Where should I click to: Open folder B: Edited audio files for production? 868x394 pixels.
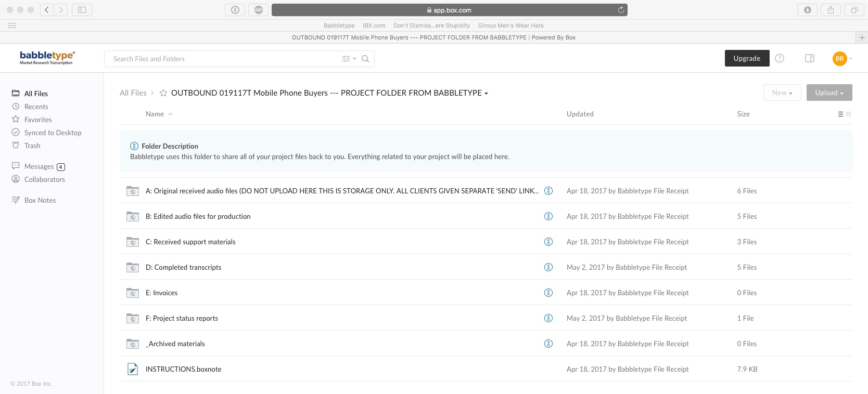click(198, 216)
